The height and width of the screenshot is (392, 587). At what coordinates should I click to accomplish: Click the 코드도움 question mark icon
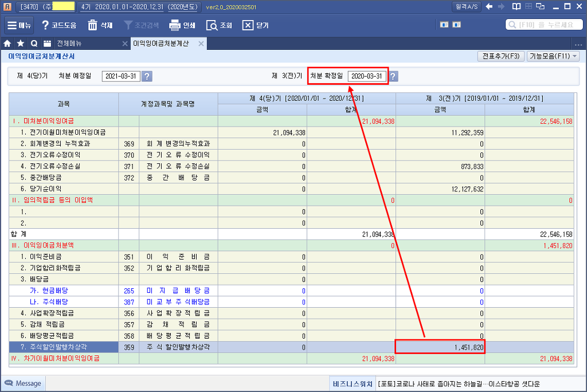tap(45, 25)
